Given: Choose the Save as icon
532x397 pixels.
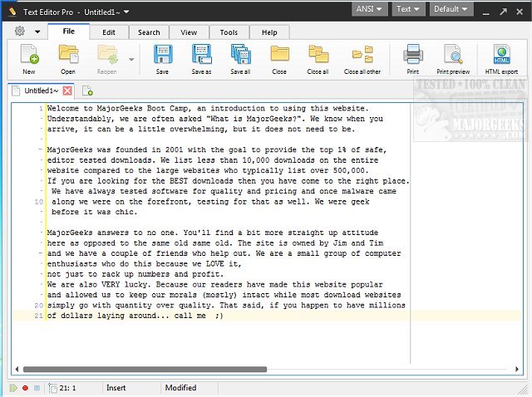Looking at the screenshot, I should pyautogui.click(x=201, y=59).
